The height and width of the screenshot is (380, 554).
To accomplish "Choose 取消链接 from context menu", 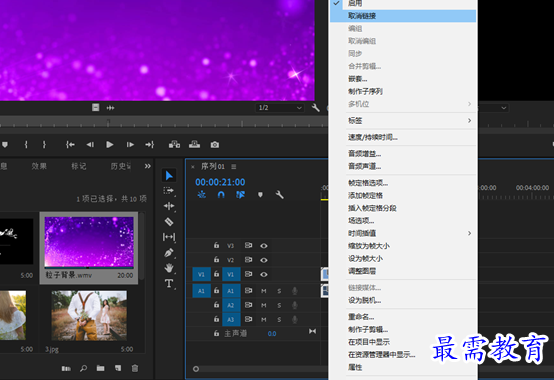I will (403, 16).
